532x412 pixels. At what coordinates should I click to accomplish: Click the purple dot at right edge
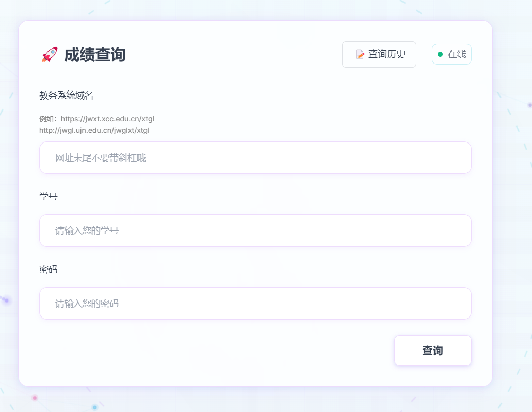click(x=529, y=105)
